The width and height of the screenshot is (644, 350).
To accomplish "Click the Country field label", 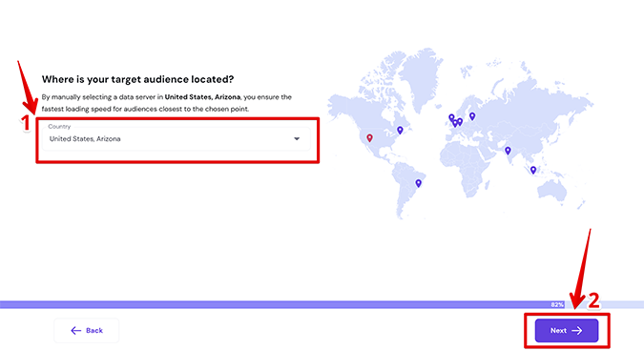I will coord(59,127).
